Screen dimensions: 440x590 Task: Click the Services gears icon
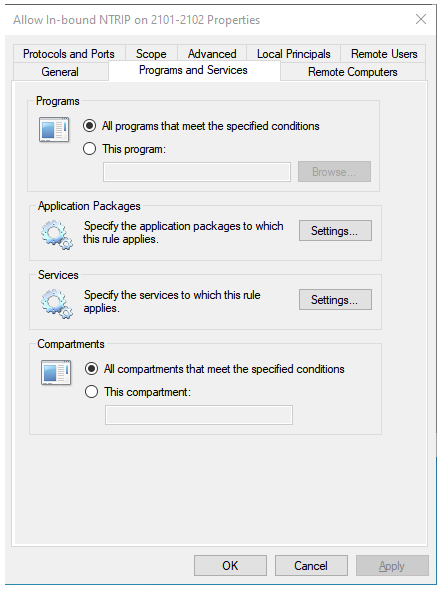(x=57, y=304)
